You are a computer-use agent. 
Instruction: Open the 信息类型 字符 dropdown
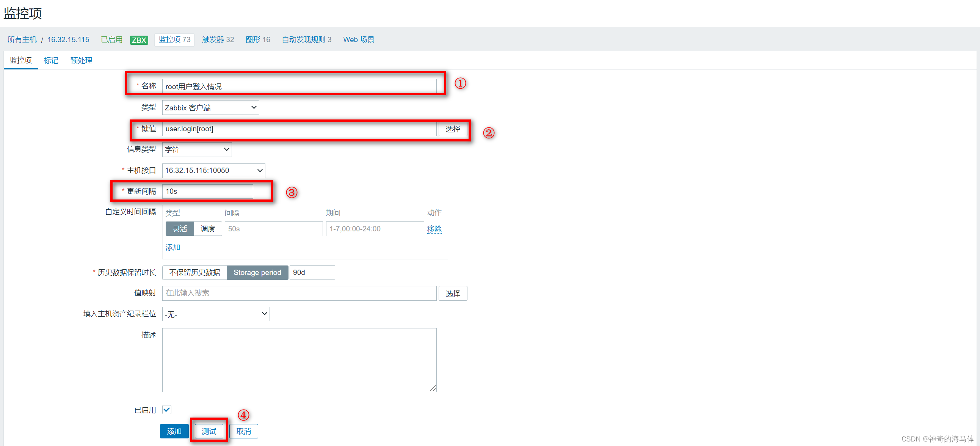[197, 149]
